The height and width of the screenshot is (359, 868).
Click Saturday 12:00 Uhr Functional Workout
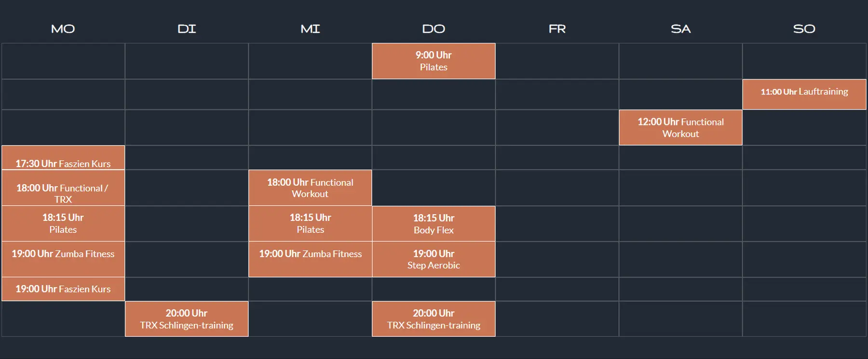tap(680, 128)
